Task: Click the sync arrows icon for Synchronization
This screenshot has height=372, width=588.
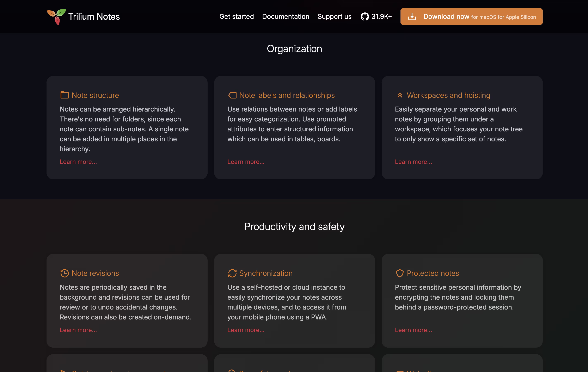Action: (x=232, y=273)
